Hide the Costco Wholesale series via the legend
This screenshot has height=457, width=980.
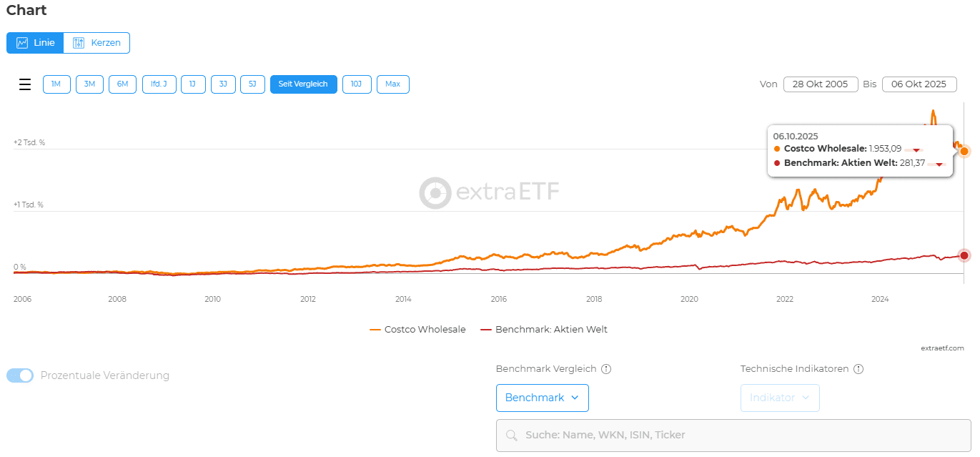417,330
